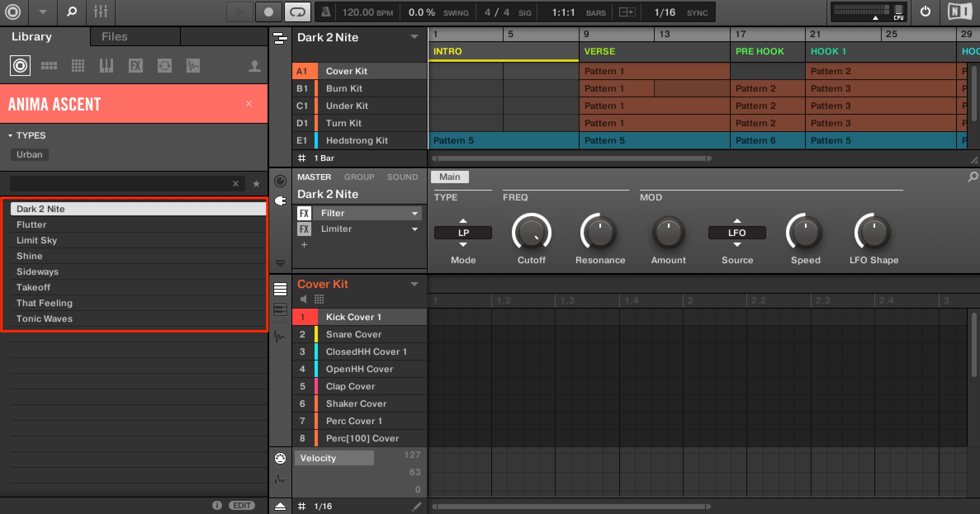The height and width of the screenshot is (514, 980).
Task: Start playback with the Play button
Action: (239, 12)
